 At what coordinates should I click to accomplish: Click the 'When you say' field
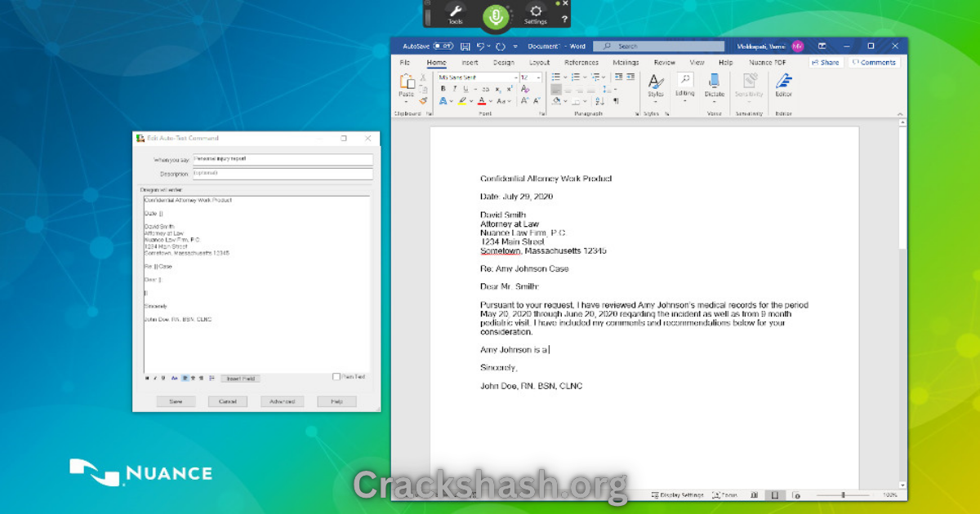282,159
